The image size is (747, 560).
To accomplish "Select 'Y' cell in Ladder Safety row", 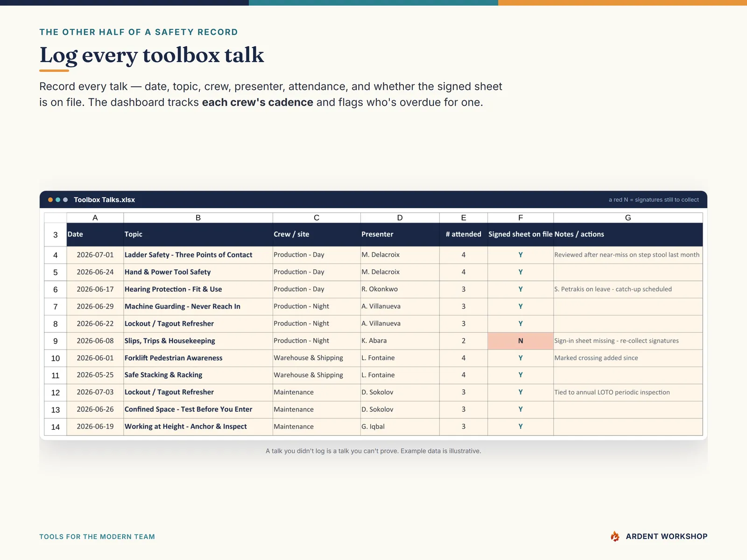I will point(521,255).
